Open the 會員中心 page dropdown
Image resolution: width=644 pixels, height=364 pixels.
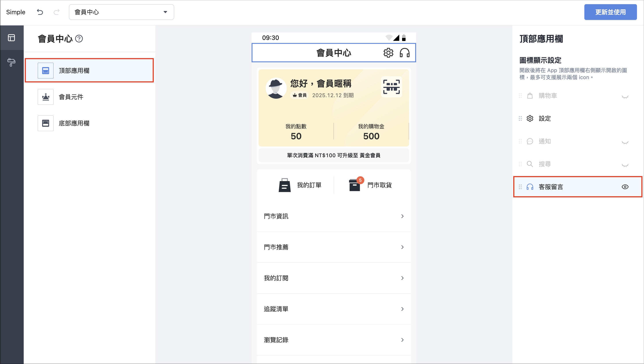coord(121,12)
